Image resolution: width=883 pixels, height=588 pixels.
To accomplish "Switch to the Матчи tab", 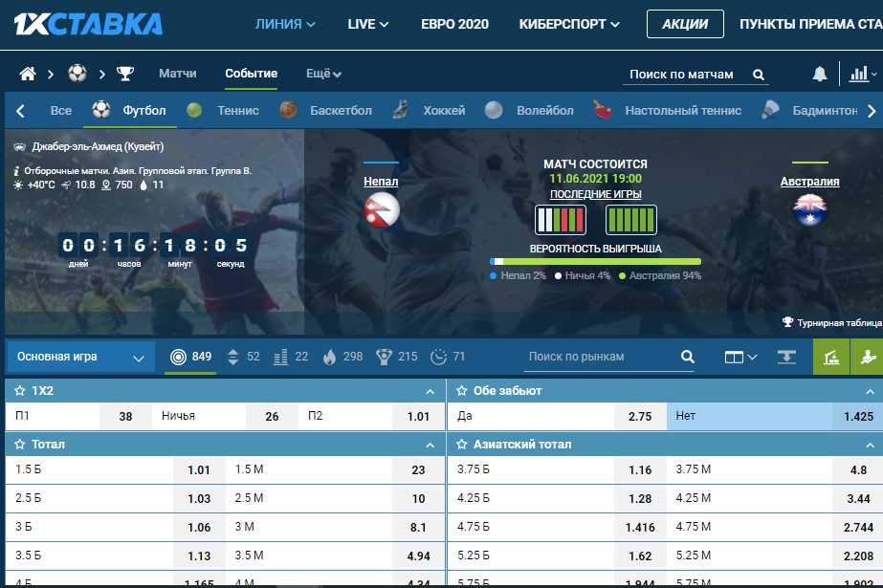I will click(177, 74).
